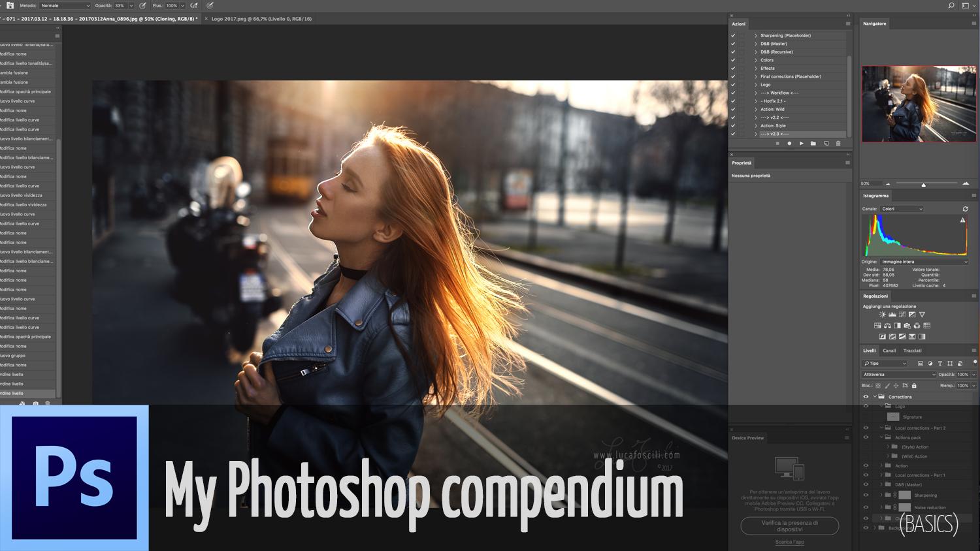Open search with the magnifier icon
The image size is (980, 551).
(951, 5)
